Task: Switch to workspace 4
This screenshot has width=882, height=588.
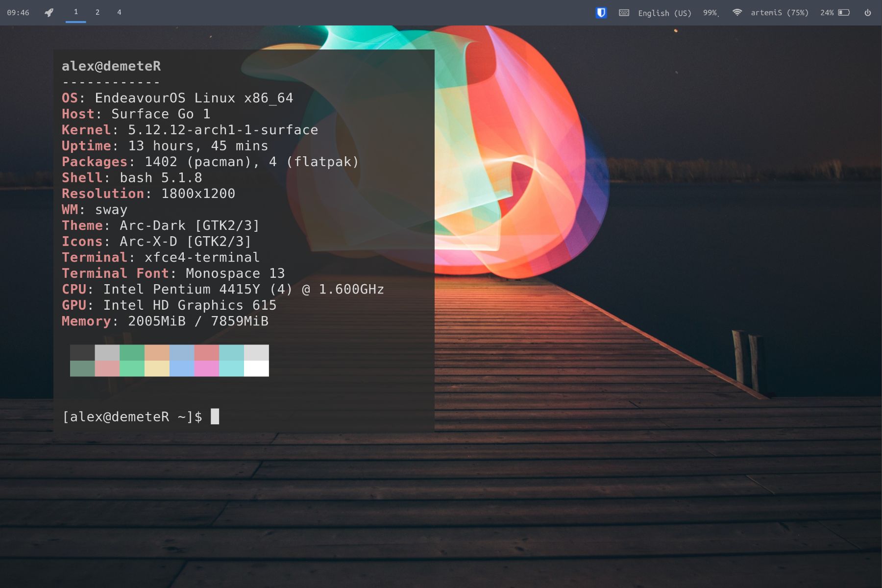Action: pos(119,12)
